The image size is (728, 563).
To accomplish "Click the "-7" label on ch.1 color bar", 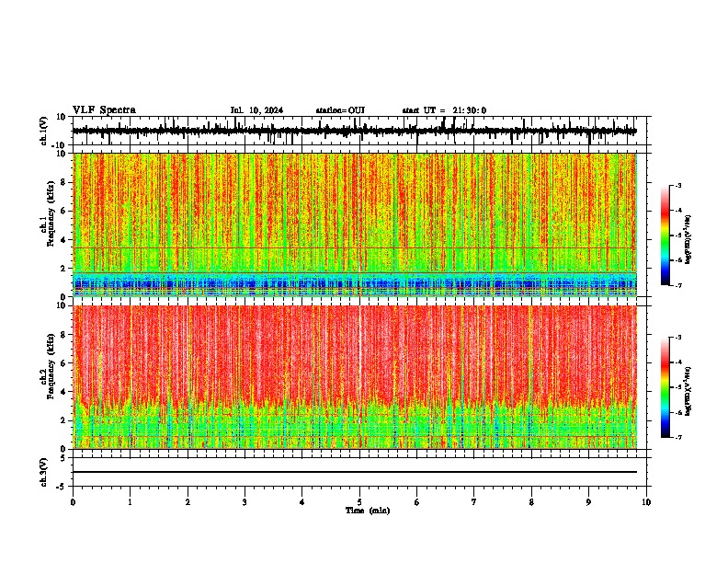I will [x=678, y=285].
